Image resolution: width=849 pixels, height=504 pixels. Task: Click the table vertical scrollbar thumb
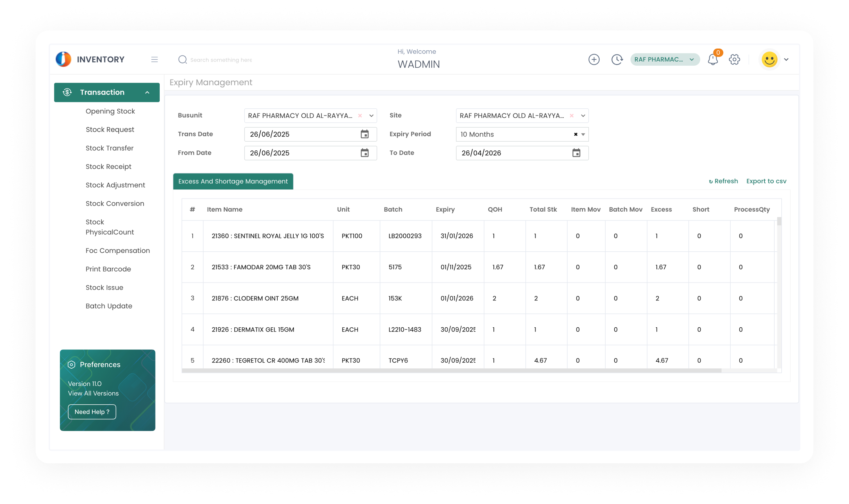click(x=779, y=222)
